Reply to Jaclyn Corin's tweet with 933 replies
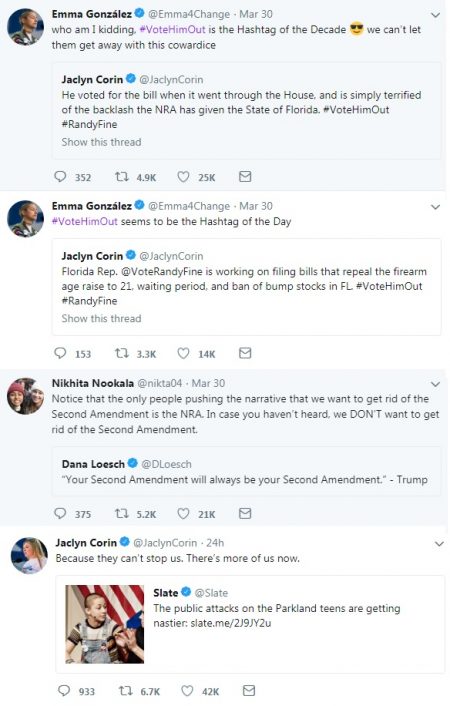The width and height of the screenshot is (450, 706). tap(64, 690)
